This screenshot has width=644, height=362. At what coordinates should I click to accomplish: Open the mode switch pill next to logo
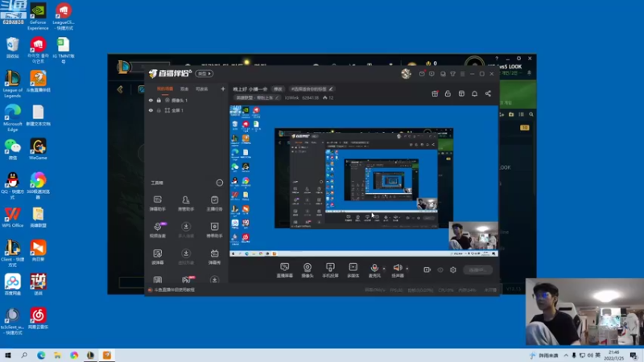pyautogui.click(x=204, y=74)
